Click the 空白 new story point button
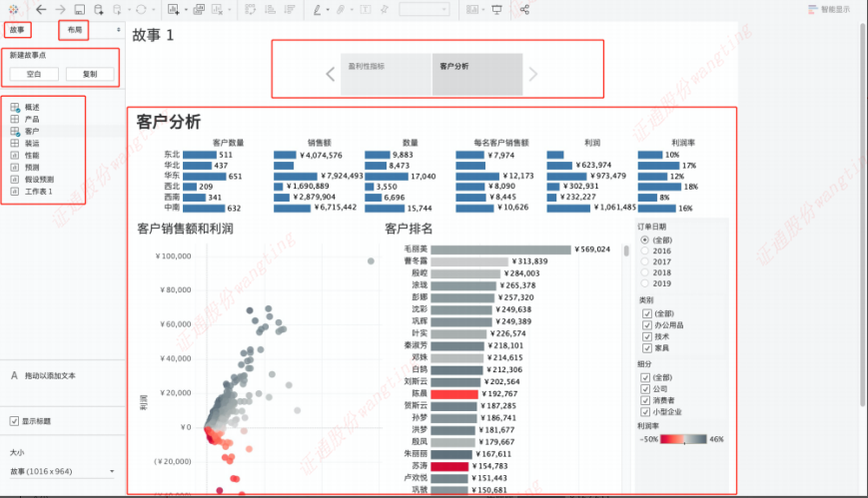The height and width of the screenshot is (498, 868). 34,74
